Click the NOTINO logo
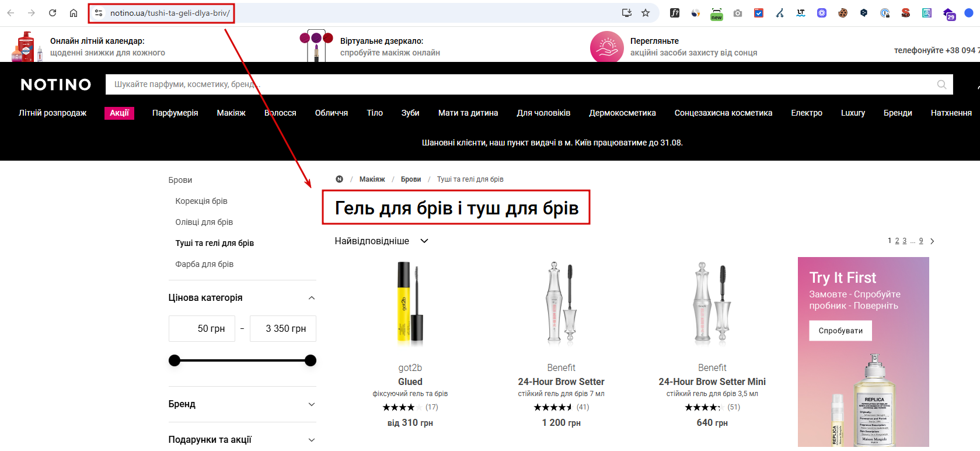 pyautogui.click(x=56, y=85)
